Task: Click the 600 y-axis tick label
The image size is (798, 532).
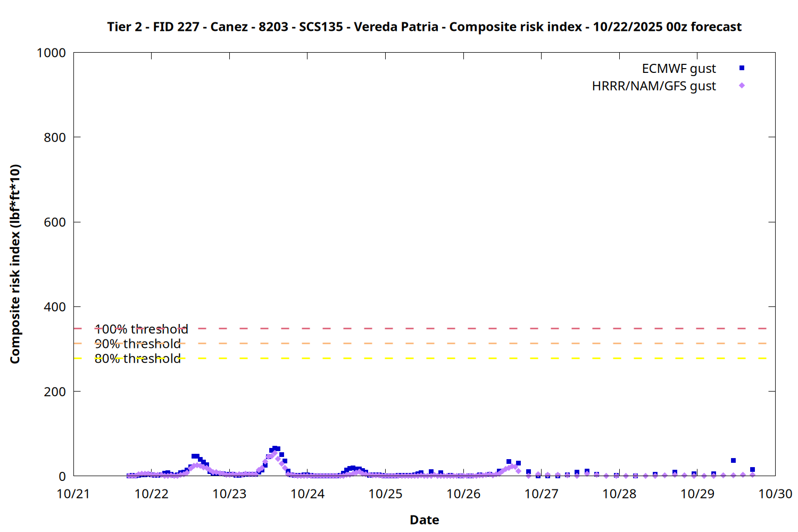Action: (55, 222)
